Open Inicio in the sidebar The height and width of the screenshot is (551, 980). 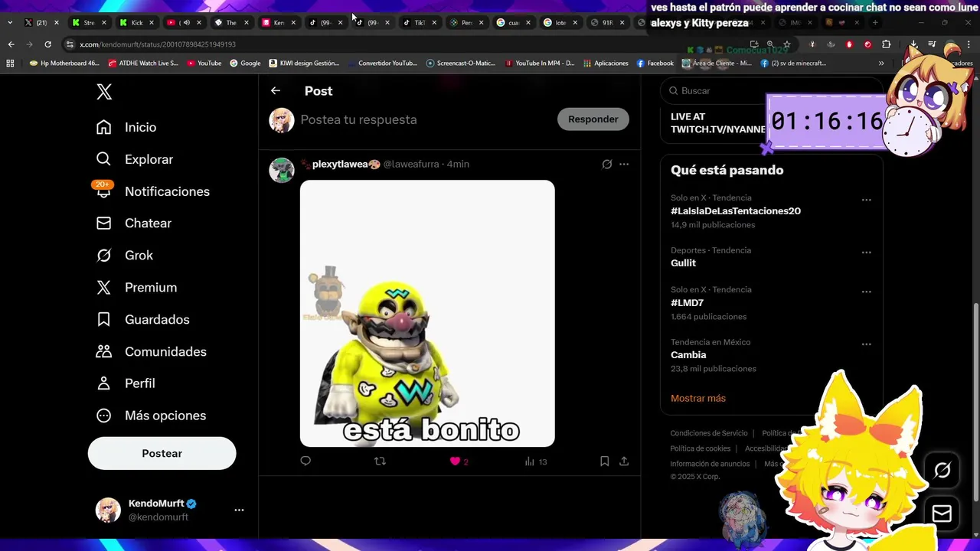(x=126, y=127)
